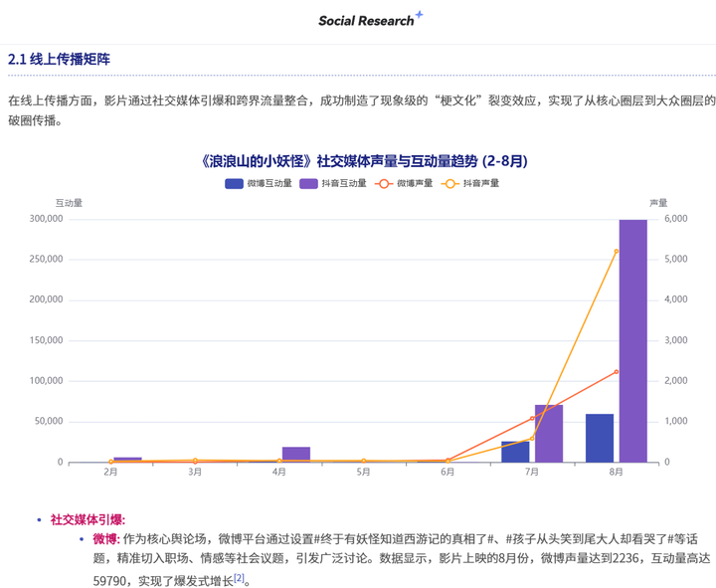Click the purple 抖音互动量 legend swatch
Image resolution: width=716 pixels, height=588 pixels.
[x=308, y=184]
